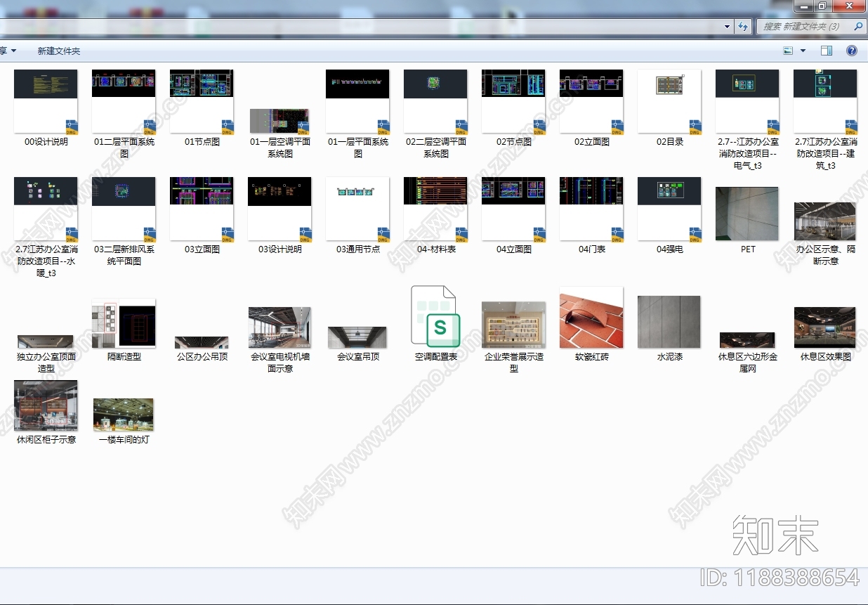Click the file name 03立面图
The width and height of the screenshot is (868, 605).
point(202,249)
